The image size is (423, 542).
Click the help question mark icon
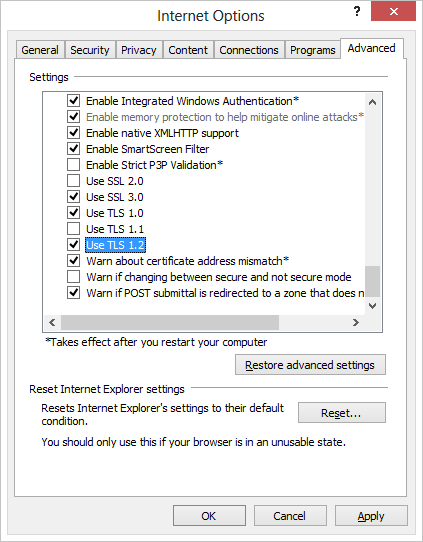(357, 12)
